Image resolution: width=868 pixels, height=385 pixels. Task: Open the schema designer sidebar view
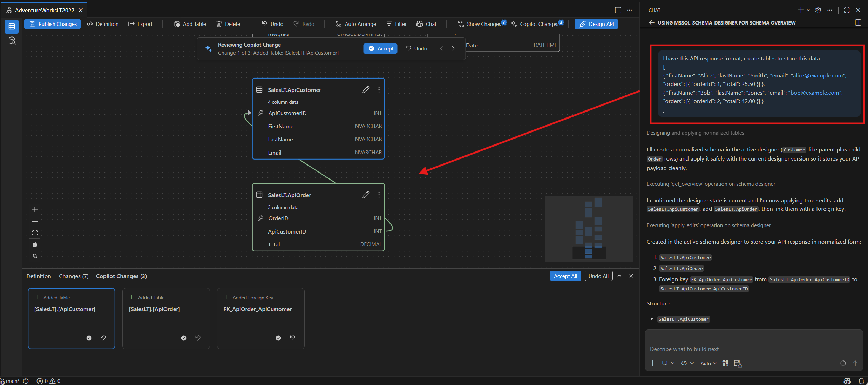(12, 26)
